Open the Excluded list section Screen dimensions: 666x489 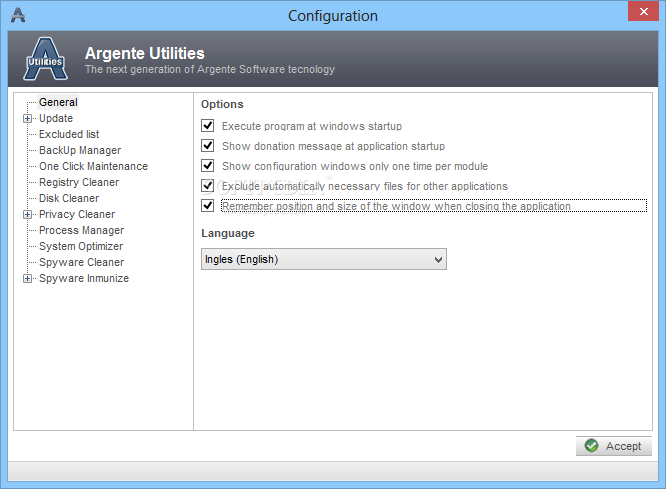tap(69, 134)
